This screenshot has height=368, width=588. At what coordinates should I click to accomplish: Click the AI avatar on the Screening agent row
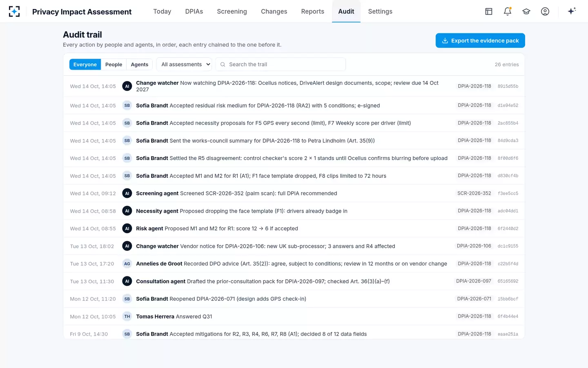click(127, 193)
